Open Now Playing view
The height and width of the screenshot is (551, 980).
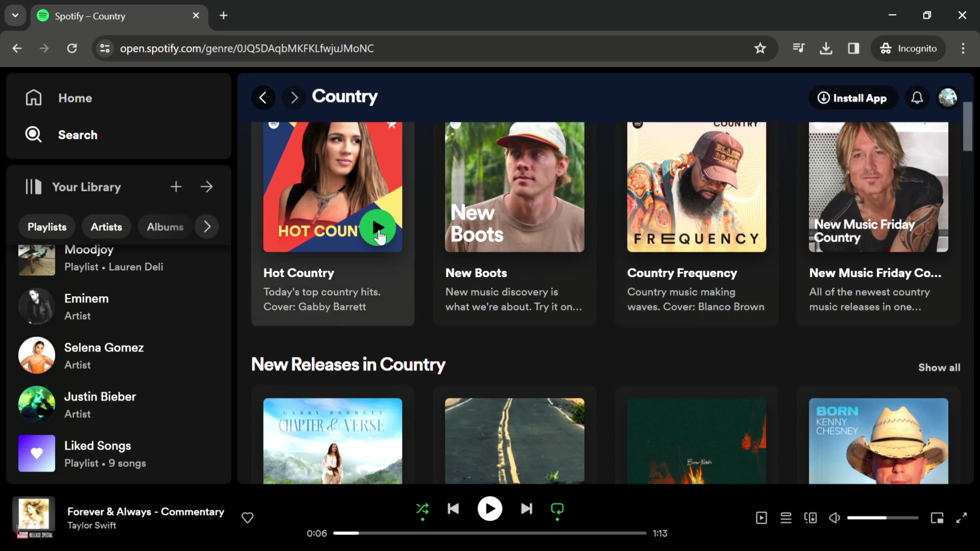(761, 518)
